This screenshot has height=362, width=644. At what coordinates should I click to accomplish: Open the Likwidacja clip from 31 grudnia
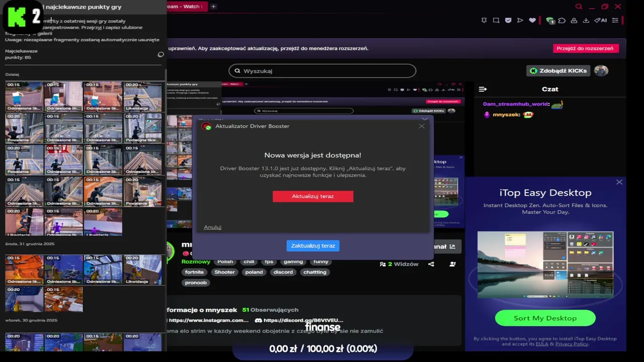click(142, 270)
